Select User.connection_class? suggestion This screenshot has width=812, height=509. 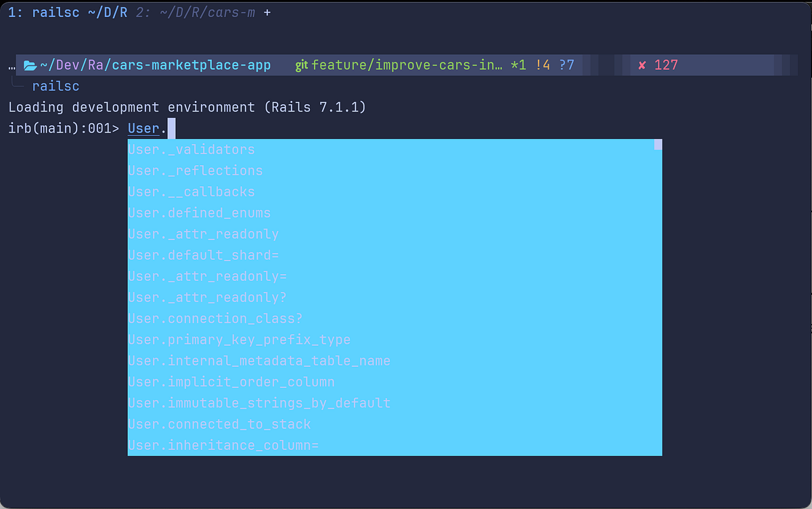click(x=215, y=318)
